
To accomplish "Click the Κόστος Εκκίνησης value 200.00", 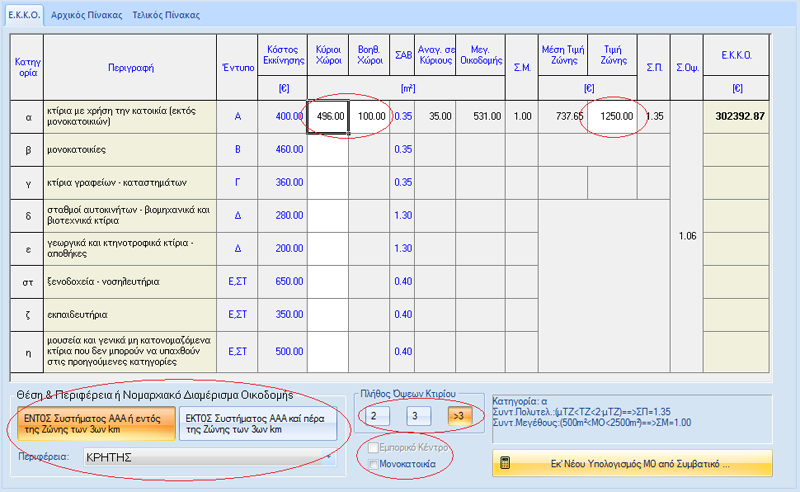I will (x=289, y=249).
